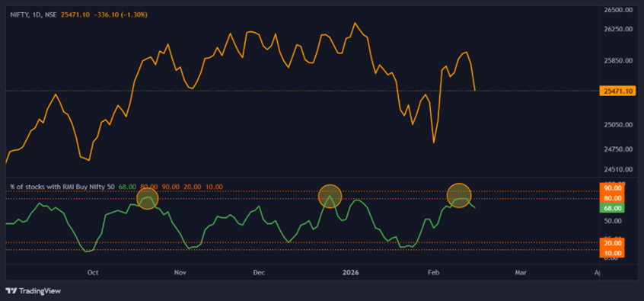Click the orange 10.00 indicator axis tag

(612, 253)
